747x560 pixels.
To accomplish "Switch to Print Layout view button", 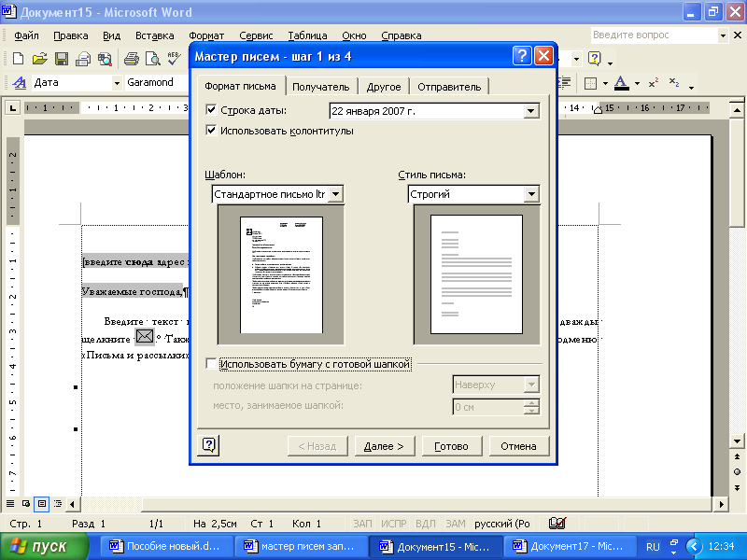I will (42, 503).
